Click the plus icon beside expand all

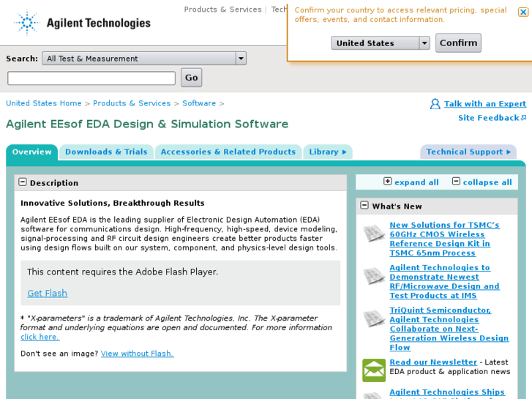(x=387, y=182)
